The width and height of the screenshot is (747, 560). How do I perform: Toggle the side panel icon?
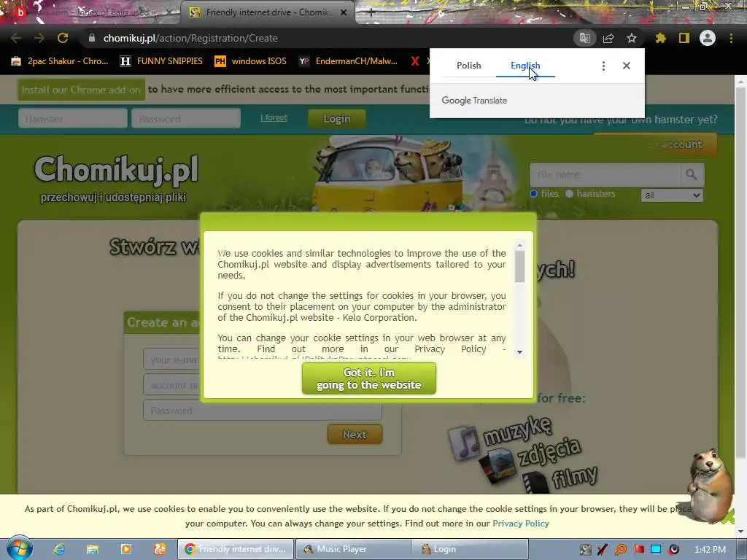pos(684,38)
